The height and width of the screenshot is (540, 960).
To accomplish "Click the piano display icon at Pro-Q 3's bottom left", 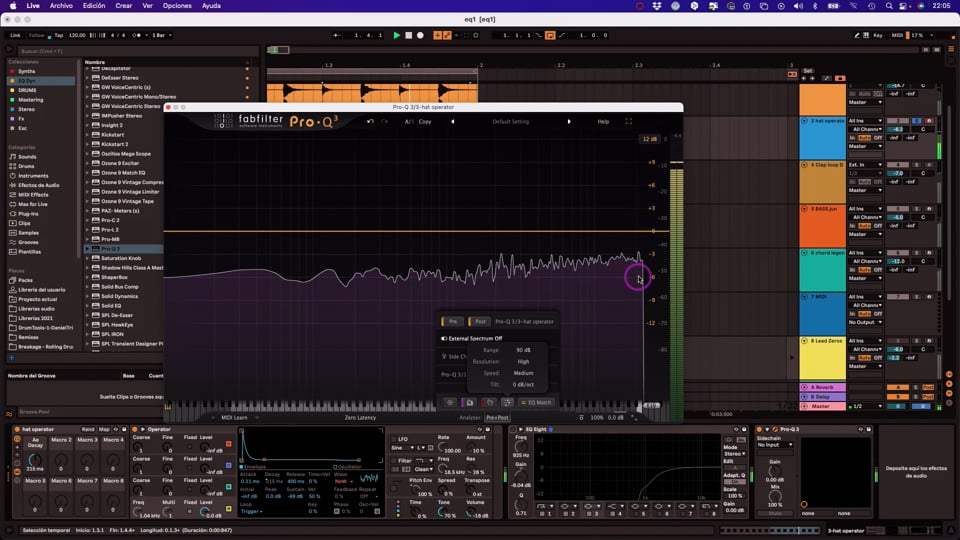I will coord(168,407).
